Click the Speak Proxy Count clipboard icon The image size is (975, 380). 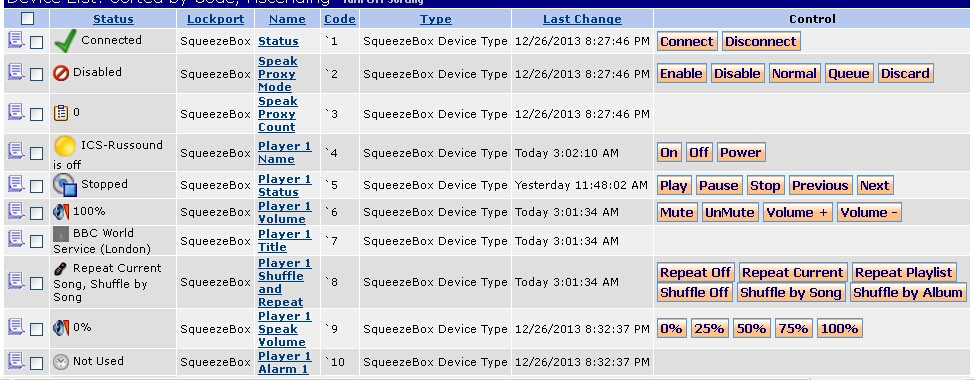click(x=60, y=113)
